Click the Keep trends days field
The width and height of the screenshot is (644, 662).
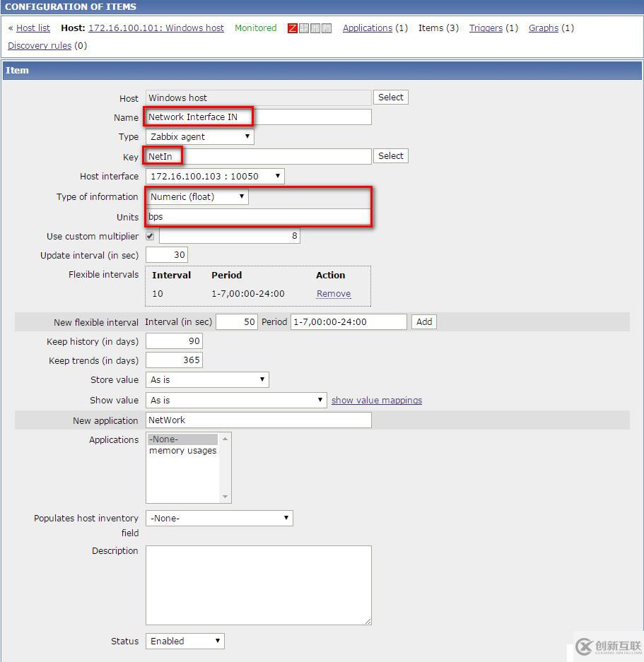(174, 360)
